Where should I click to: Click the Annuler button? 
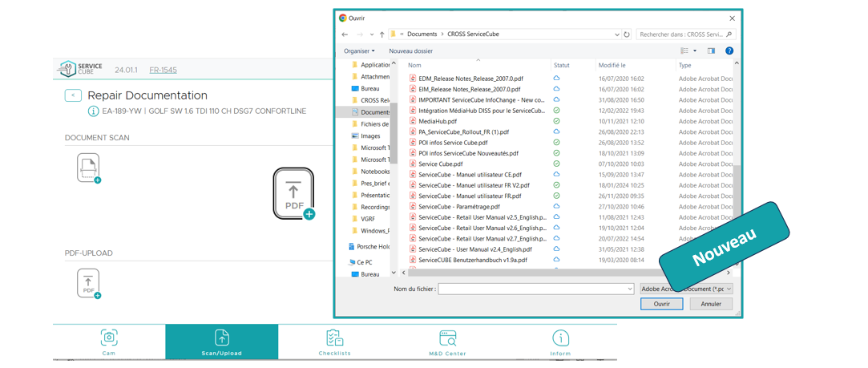711,304
